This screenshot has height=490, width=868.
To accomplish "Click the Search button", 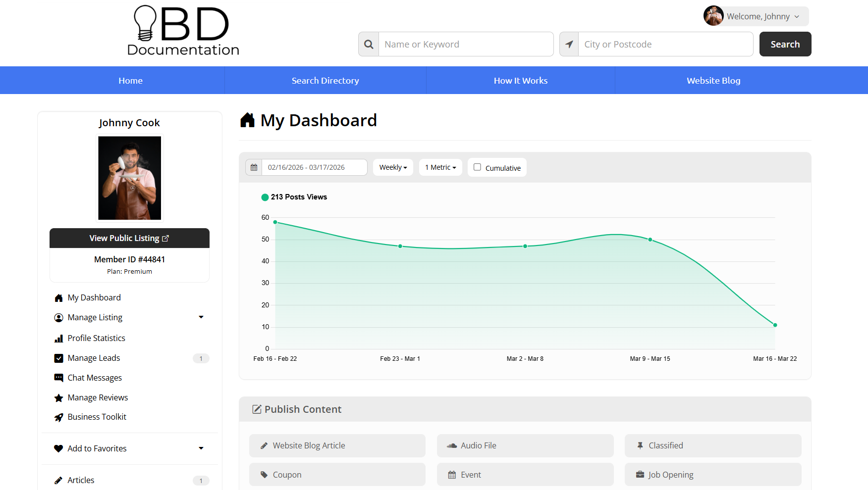I will click(x=785, y=44).
